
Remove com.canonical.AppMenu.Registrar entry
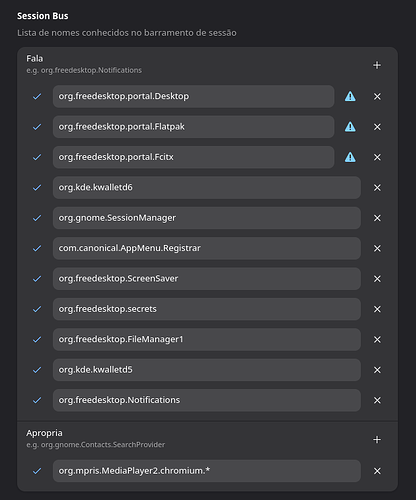coord(377,248)
